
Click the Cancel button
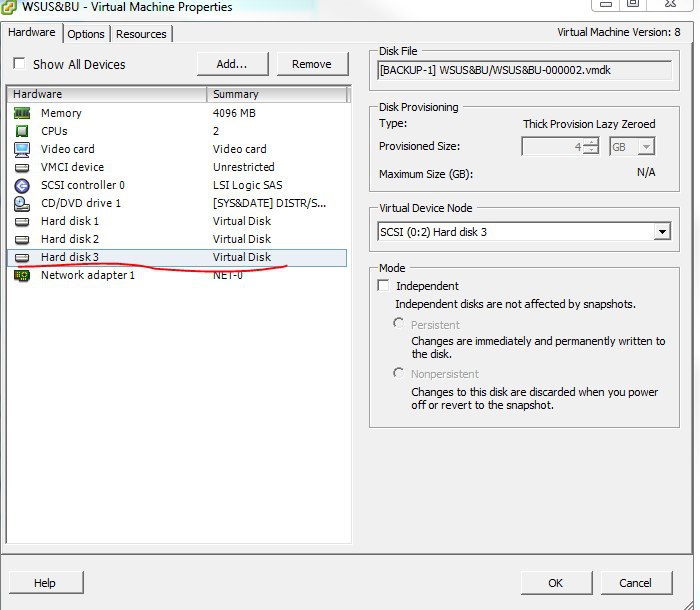(x=636, y=583)
